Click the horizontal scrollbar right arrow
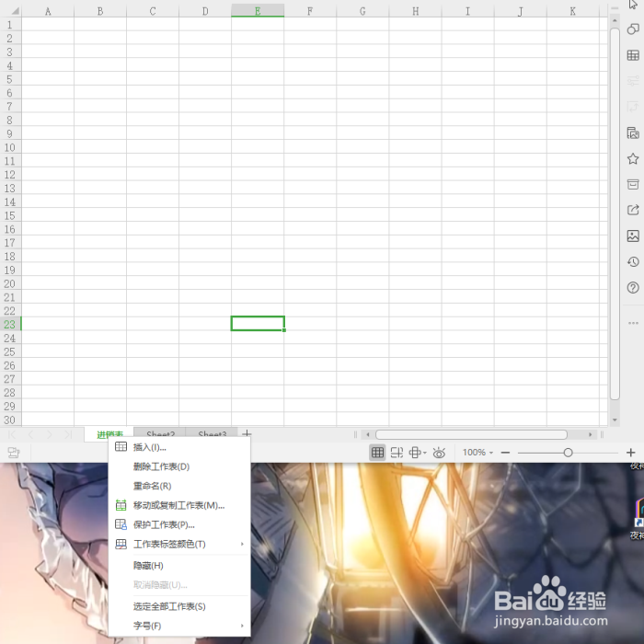This screenshot has height=644, width=644. tap(591, 434)
